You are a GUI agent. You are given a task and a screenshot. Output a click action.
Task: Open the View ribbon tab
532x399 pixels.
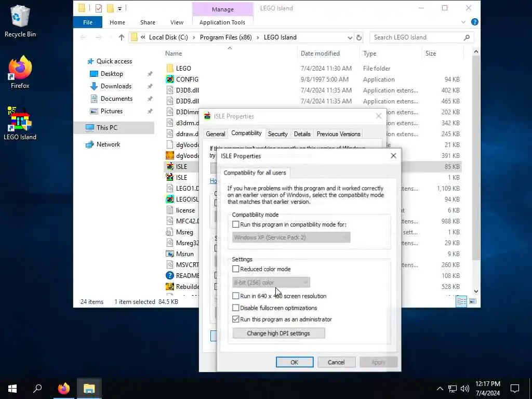coord(177,22)
